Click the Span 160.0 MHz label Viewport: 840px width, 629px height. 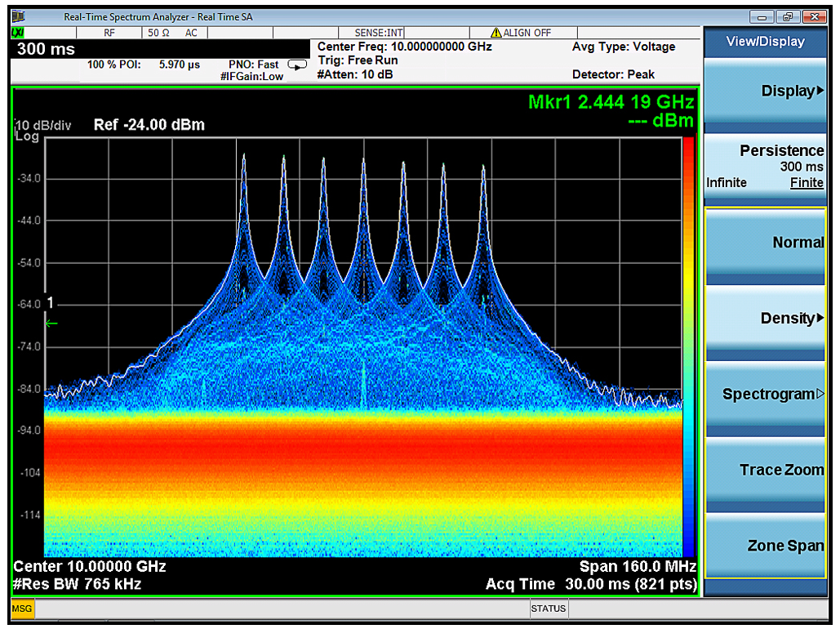pos(638,567)
